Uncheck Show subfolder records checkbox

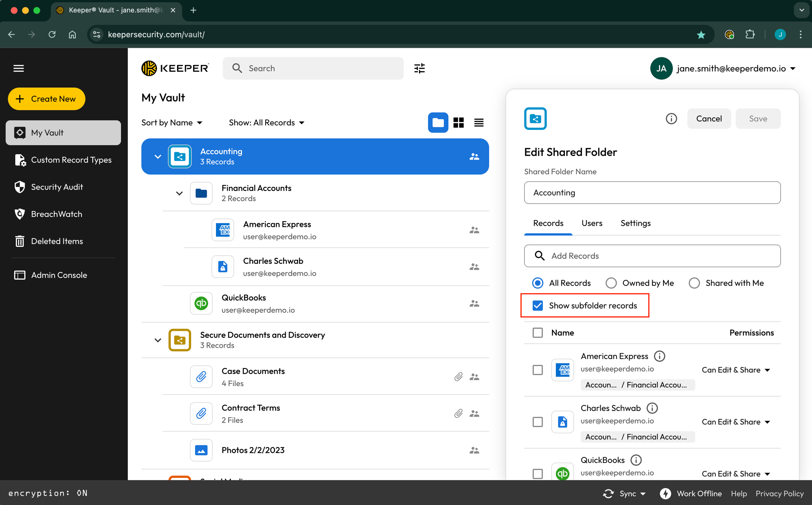click(x=537, y=305)
